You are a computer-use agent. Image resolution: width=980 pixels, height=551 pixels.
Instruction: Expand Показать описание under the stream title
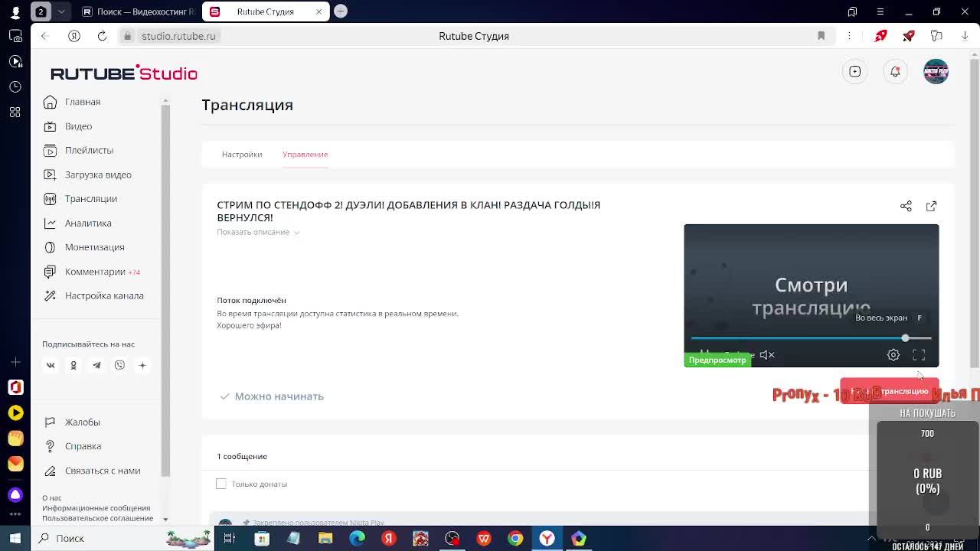[257, 232]
